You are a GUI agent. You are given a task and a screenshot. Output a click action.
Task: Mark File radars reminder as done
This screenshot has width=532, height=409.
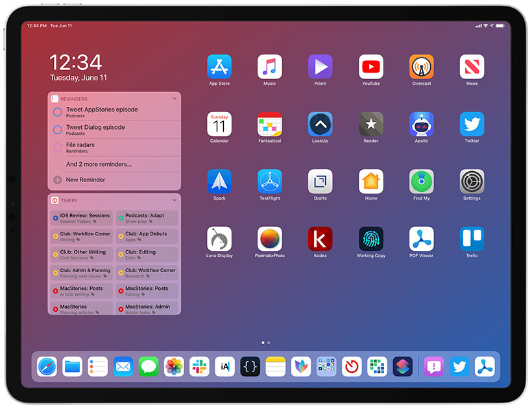58,147
